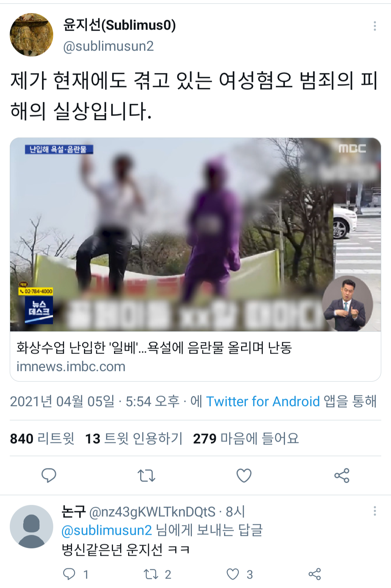
Task: View the 279 마음에 들어요 list
Action: tap(246, 438)
